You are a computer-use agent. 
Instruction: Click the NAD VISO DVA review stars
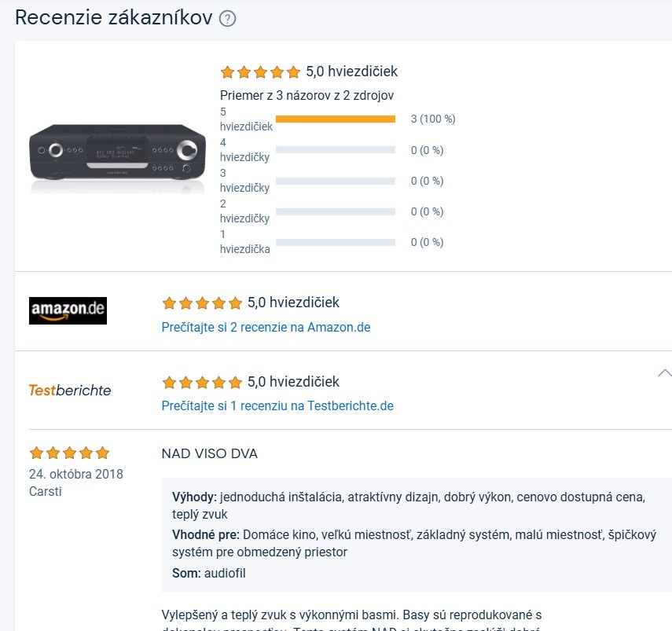tap(69, 453)
